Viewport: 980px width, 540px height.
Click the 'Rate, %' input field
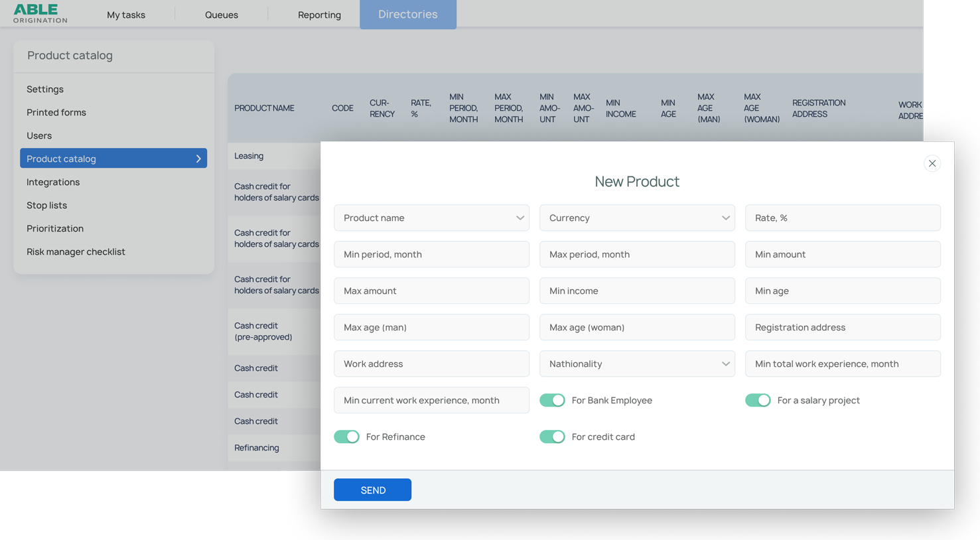[x=843, y=218]
